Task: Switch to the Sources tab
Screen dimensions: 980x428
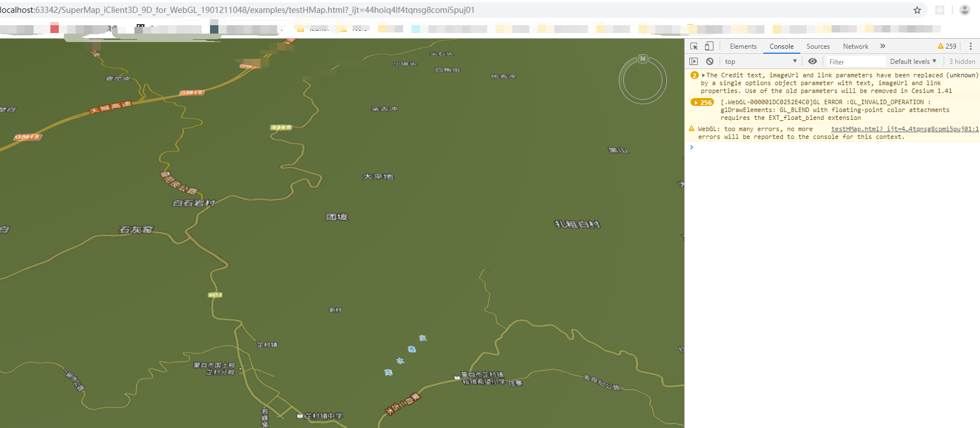Action: 818,46
